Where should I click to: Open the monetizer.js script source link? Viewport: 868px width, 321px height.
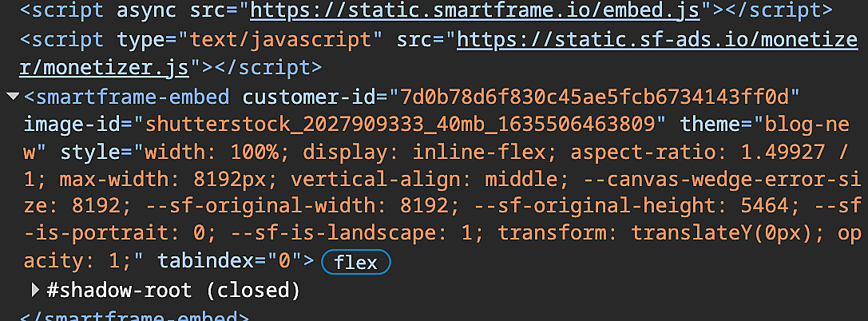(656, 40)
